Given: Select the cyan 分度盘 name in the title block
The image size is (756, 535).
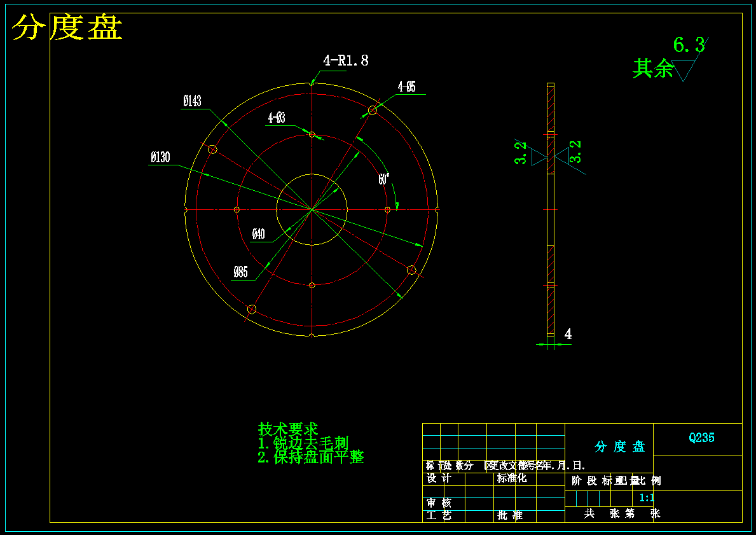Looking at the screenshot, I should point(619,446).
